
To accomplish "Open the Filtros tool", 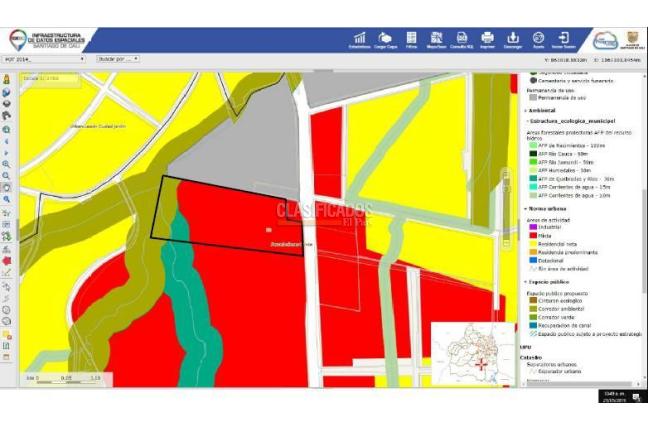I will coord(411,40).
